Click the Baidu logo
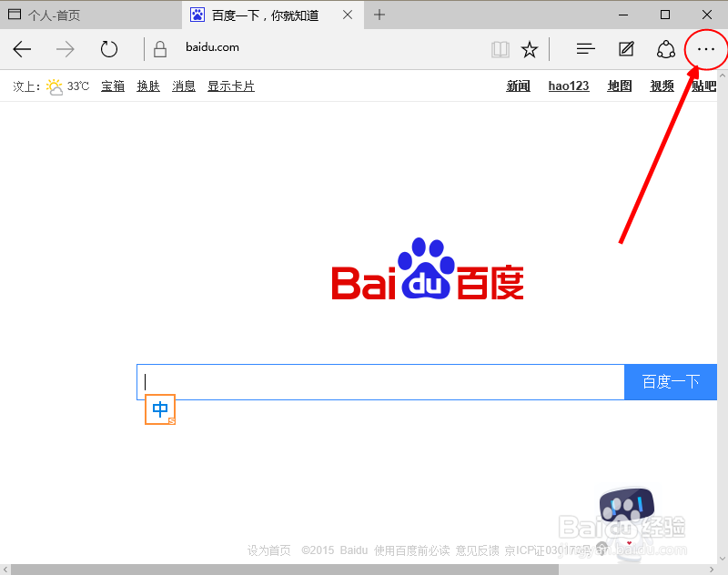Screen dimensions: 728x575 (x=428, y=269)
